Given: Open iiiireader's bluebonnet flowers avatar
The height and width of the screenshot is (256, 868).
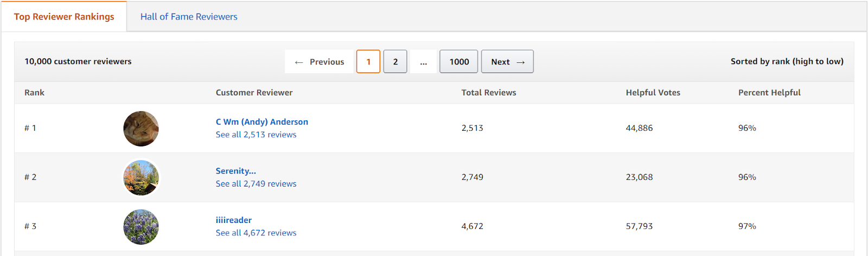Looking at the screenshot, I should [x=141, y=227].
